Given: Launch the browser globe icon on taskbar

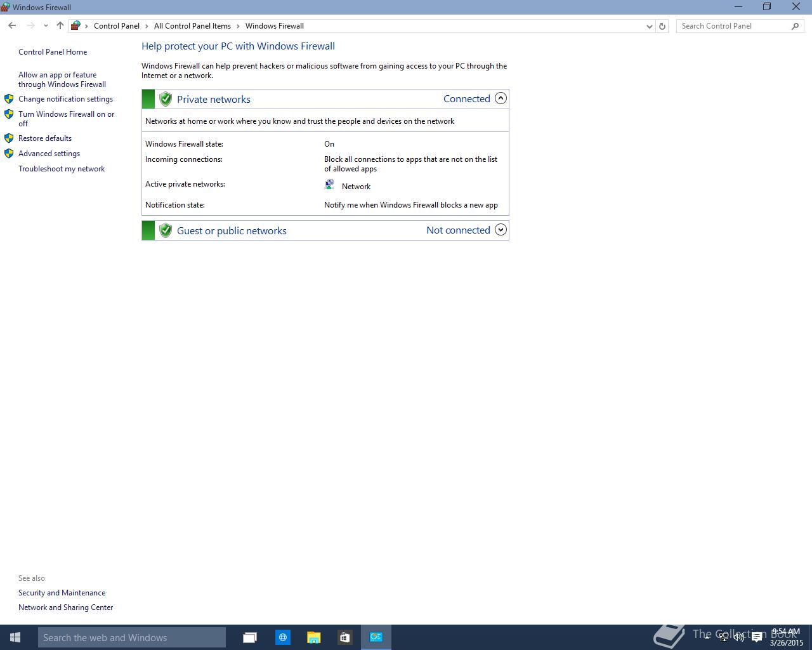Looking at the screenshot, I should pos(283,637).
